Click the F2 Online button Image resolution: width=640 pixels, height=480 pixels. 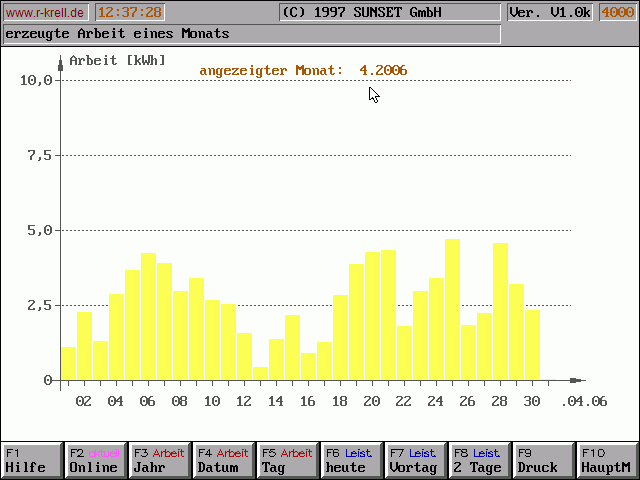pos(95,460)
